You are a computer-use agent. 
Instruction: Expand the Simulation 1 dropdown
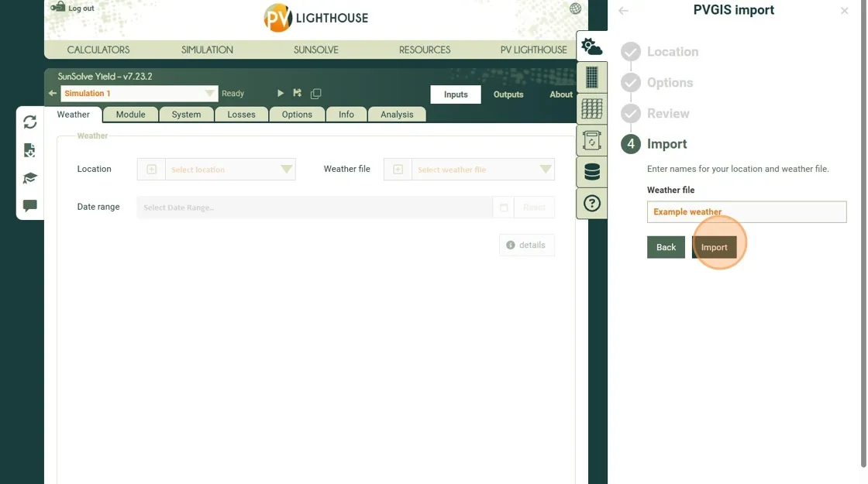pyautogui.click(x=210, y=94)
